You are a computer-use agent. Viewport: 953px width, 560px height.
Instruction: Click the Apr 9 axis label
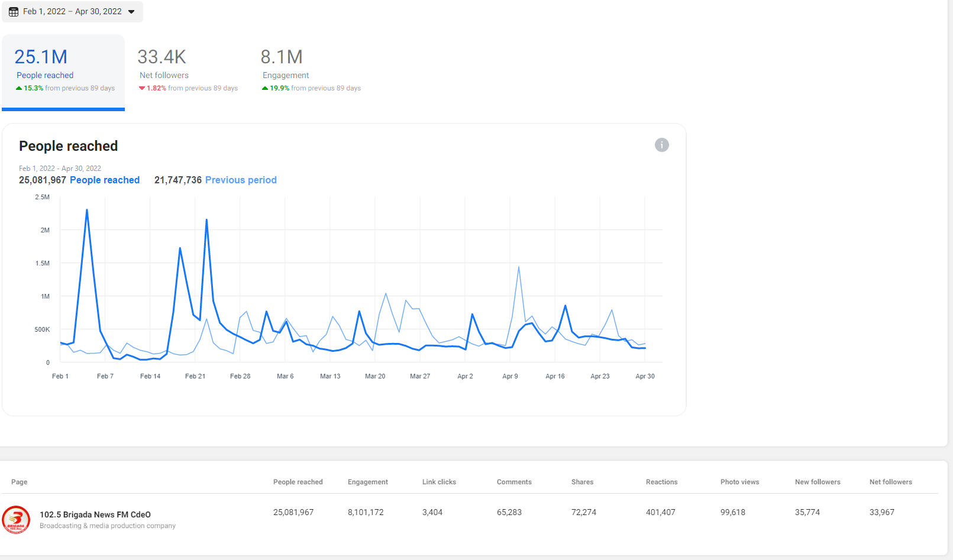coord(510,376)
